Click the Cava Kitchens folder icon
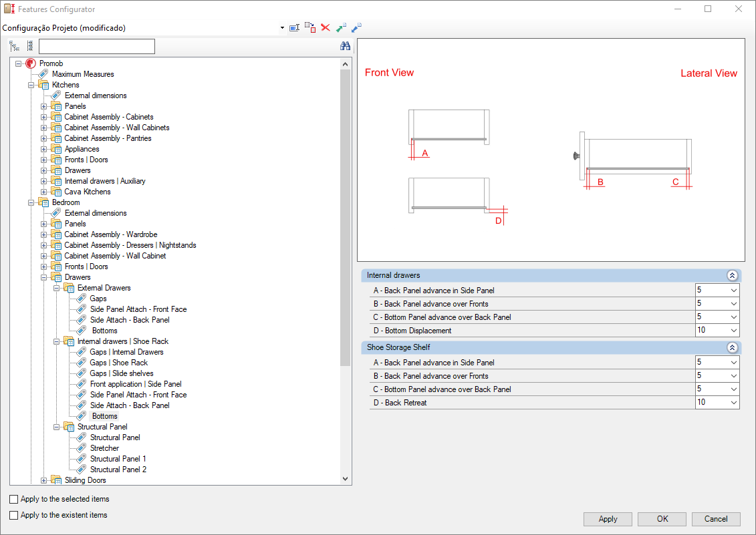 coord(56,192)
